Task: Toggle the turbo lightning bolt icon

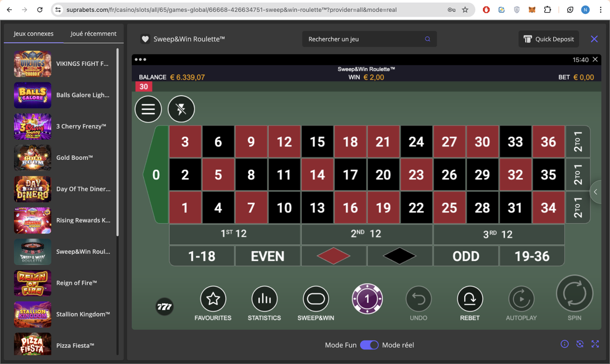Action: coord(181,109)
